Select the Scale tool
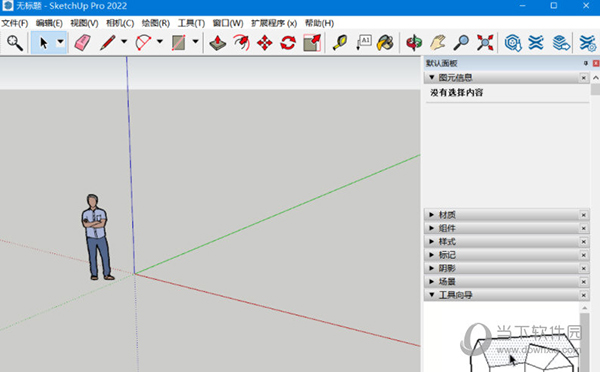 pyautogui.click(x=312, y=42)
